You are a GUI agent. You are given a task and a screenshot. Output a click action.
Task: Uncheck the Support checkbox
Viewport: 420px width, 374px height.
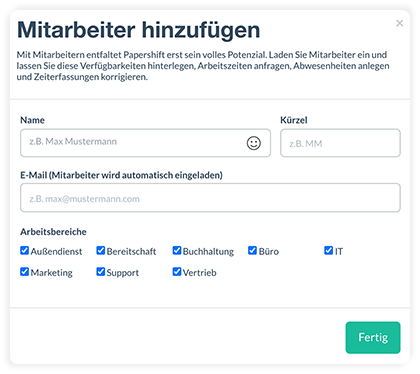pos(101,272)
